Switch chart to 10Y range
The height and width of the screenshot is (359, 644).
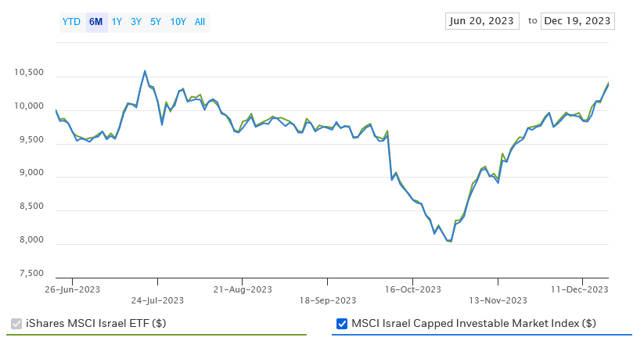[x=178, y=22]
